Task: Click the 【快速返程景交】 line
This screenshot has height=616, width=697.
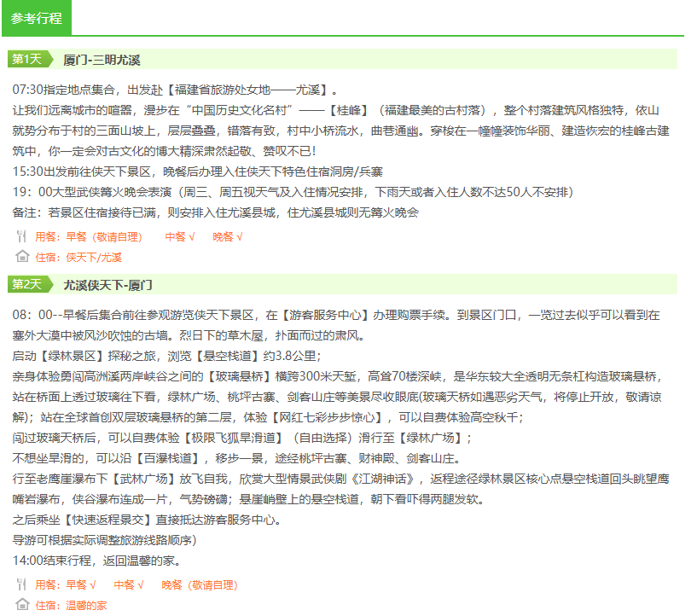Action: [x=148, y=520]
